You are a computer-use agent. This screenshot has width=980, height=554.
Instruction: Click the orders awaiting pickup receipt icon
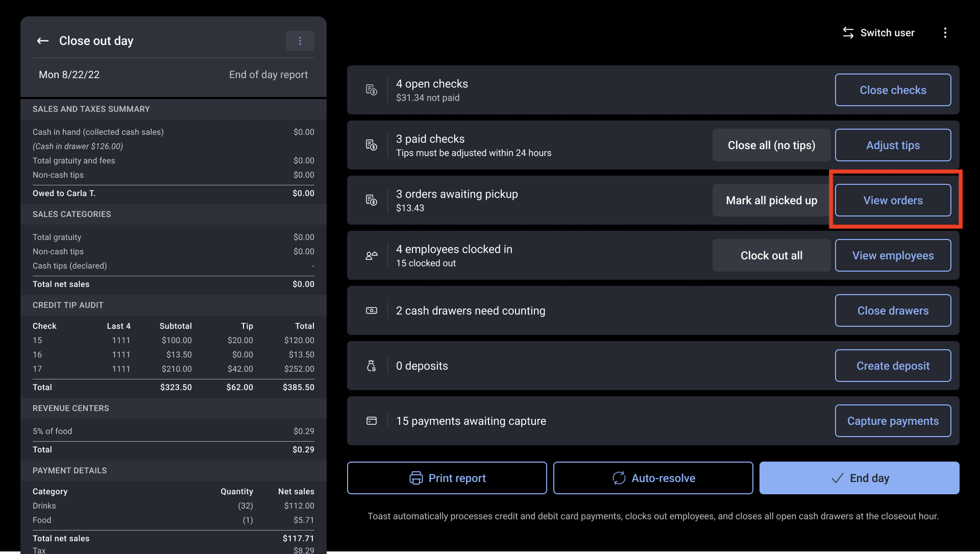pos(372,200)
